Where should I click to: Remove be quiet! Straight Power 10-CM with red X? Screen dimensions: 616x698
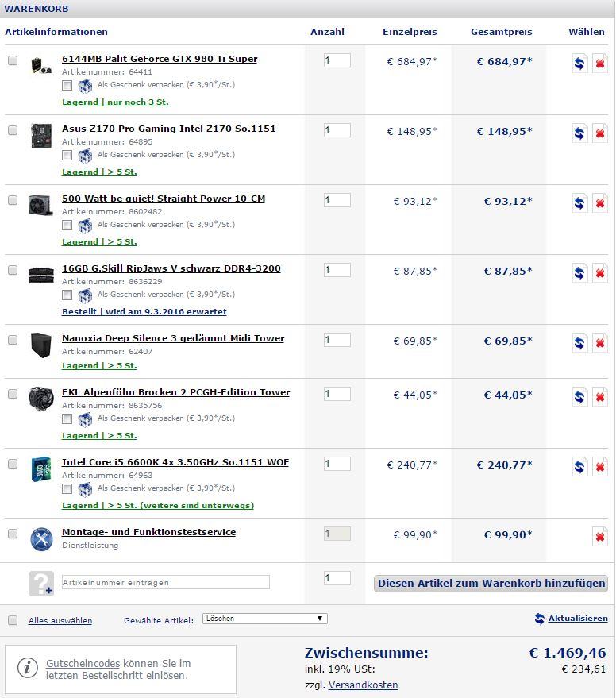click(x=600, y=203)
